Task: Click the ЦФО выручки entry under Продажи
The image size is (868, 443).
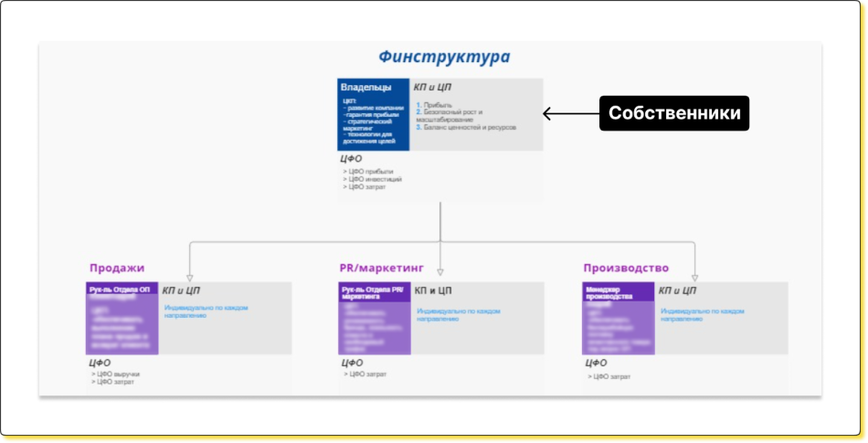Action: [118, 374]
